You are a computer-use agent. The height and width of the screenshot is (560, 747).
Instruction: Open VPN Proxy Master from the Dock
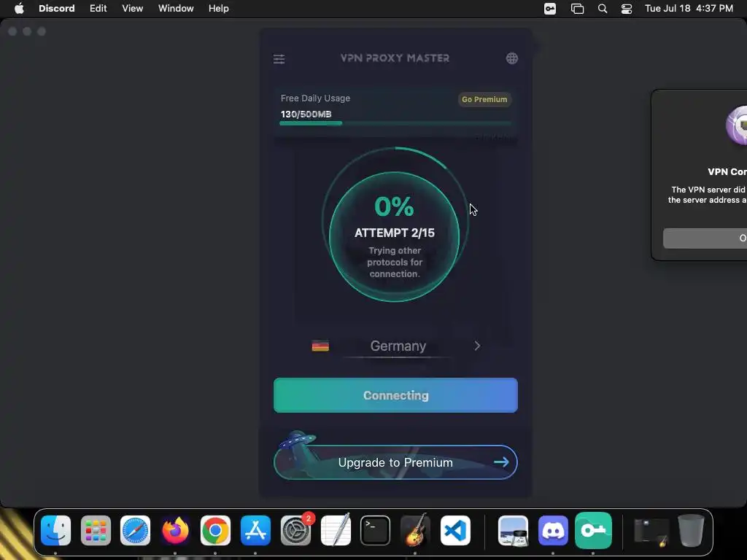593,531
